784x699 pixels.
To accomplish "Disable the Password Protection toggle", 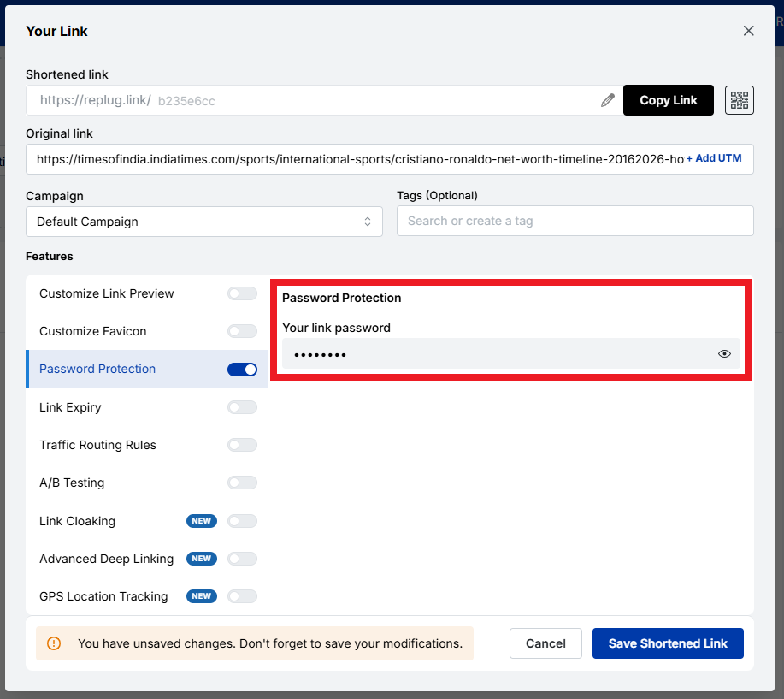I will 242,369.
